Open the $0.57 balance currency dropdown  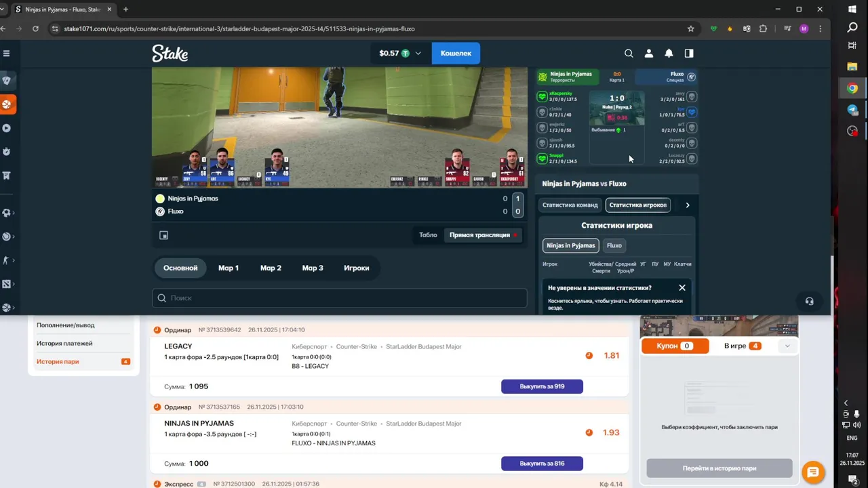399,54
